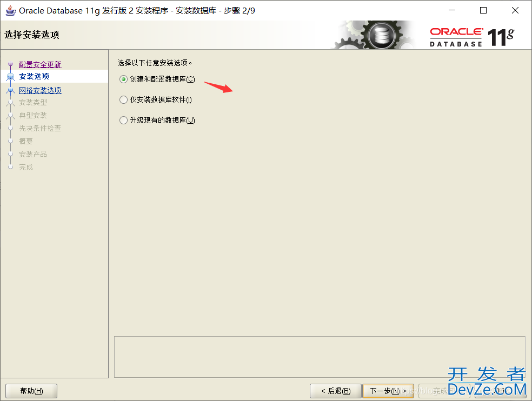The width and height of the screenshot is (532, 401).
Task: Click the step marker beside 网格安装选项
Action: click(10, 90)
